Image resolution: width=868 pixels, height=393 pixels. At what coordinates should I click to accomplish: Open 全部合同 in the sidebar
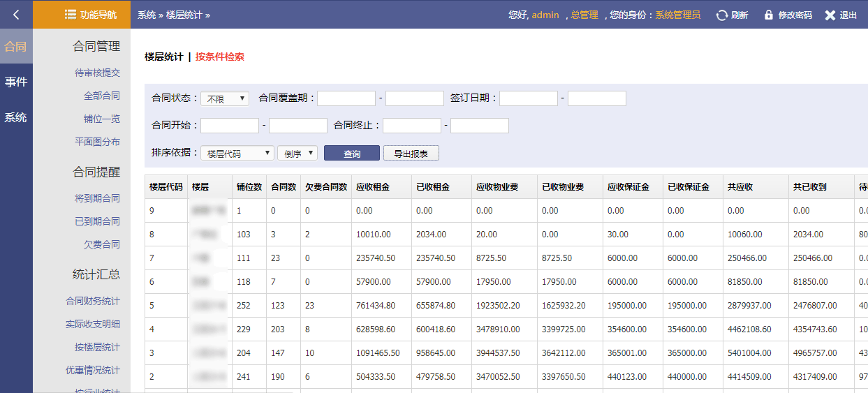click(x=102, y=96)
